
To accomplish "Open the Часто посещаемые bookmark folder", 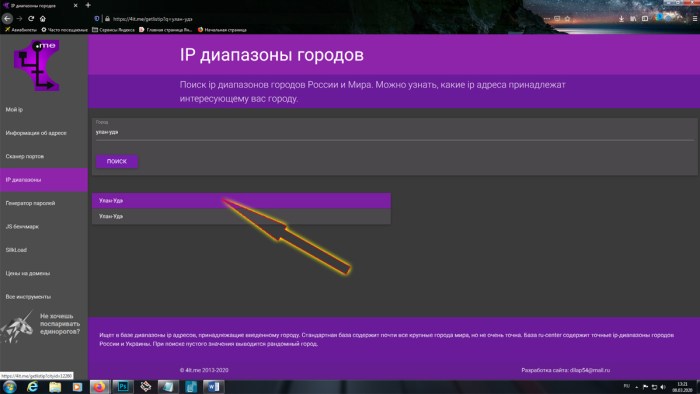I will [x=64, y=30].
